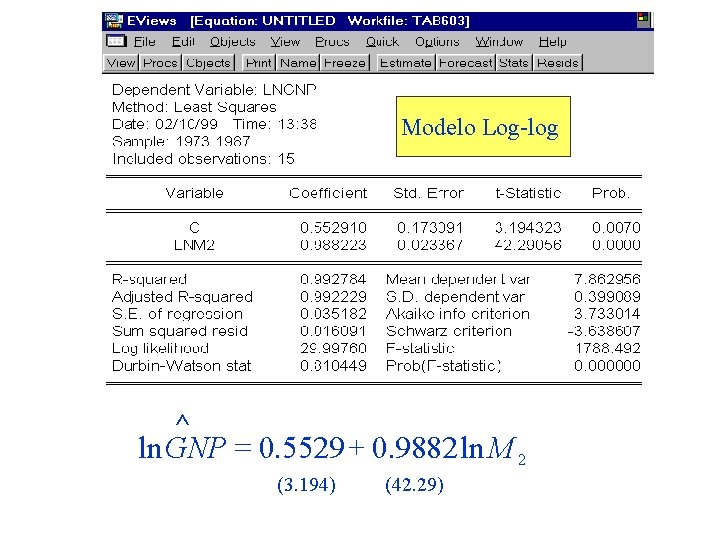This screenshot has width=720, height=540.
Task: Open the Window menu
Action: coord(499,42)
